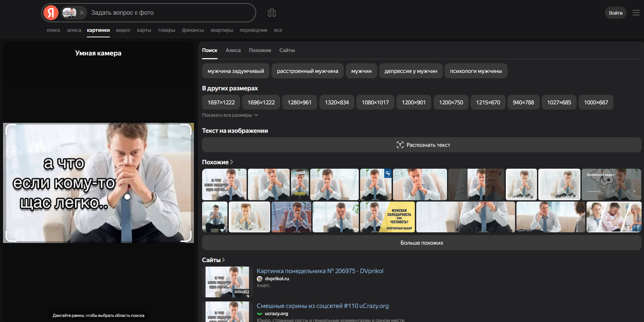The width and height of the screenshot is (644, 322).
Task: Select the 'депрессия у мужчин' suggestion chip
Action: click(x=411, y=71)
